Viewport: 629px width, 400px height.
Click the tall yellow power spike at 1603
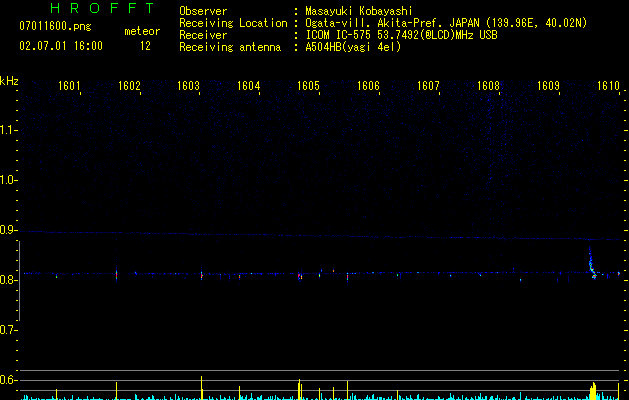point(201,388)
